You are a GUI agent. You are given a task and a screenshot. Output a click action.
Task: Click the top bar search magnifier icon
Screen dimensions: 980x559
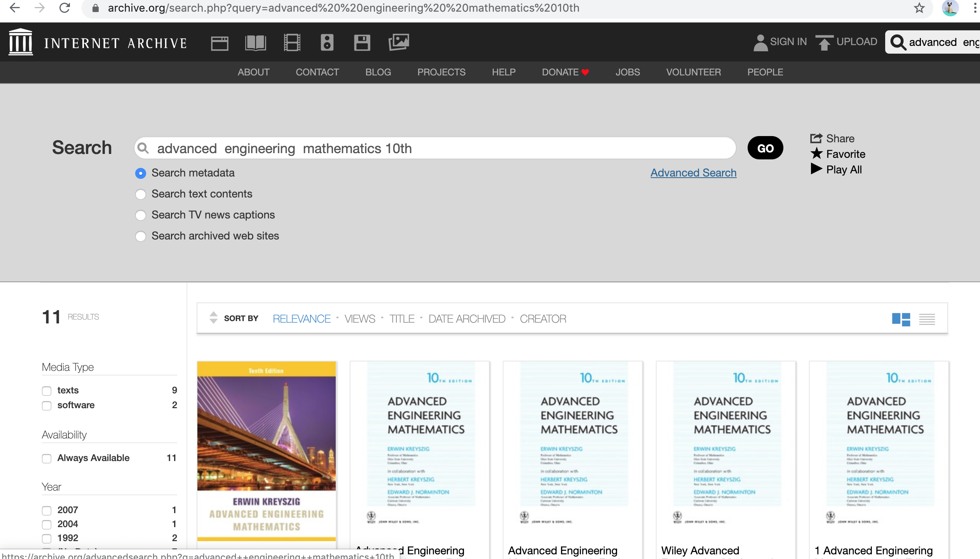(x=898, y=42)
